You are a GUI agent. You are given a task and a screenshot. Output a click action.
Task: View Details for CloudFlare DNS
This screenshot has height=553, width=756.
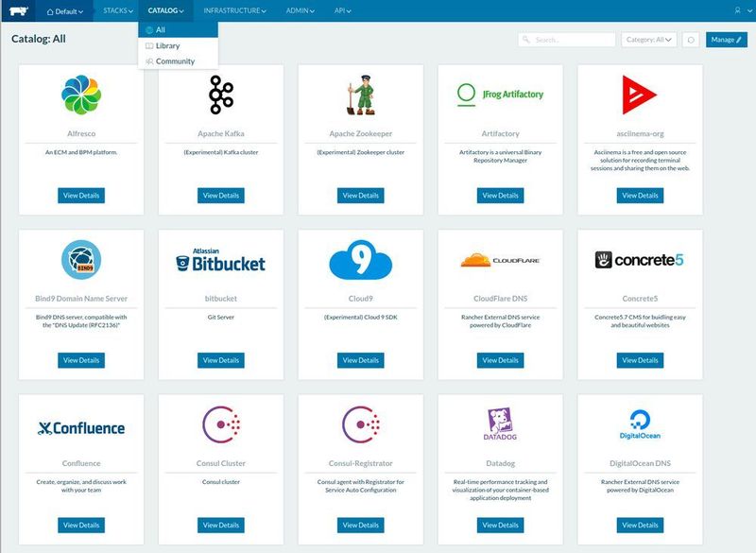click(500, 360)
